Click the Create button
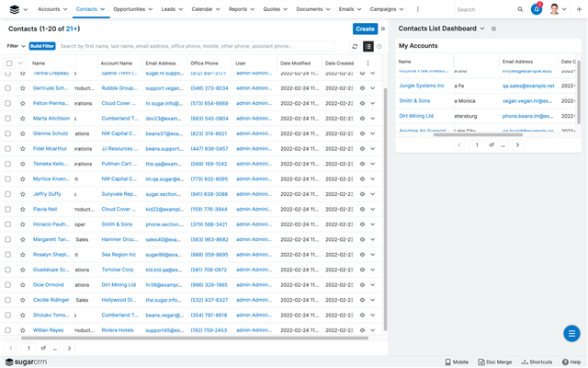 (365, 29)
